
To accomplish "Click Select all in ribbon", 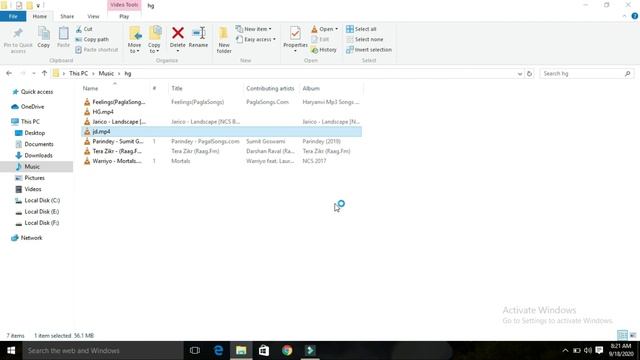I will (x=361, y=29).
